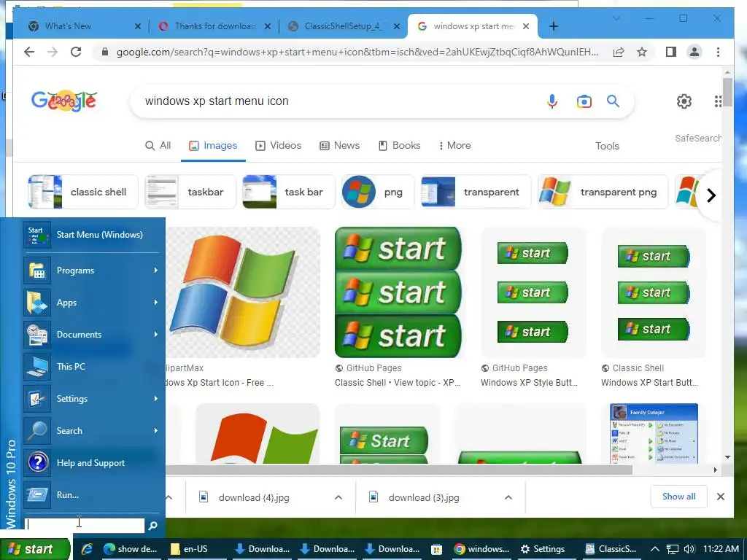Close the downloads bar
The image size is (747, 560).
tap(720, 497)
